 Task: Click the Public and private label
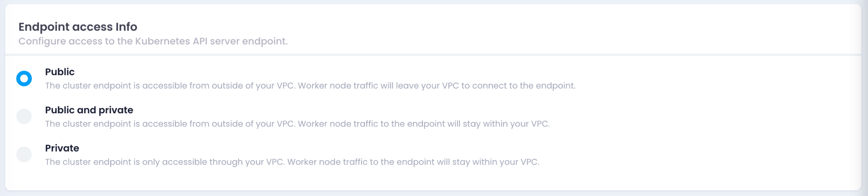click(89, 110)
